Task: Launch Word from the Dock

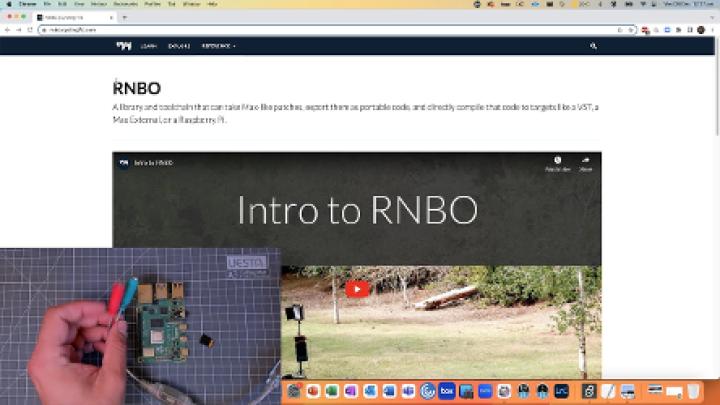Action: point(389,391)
